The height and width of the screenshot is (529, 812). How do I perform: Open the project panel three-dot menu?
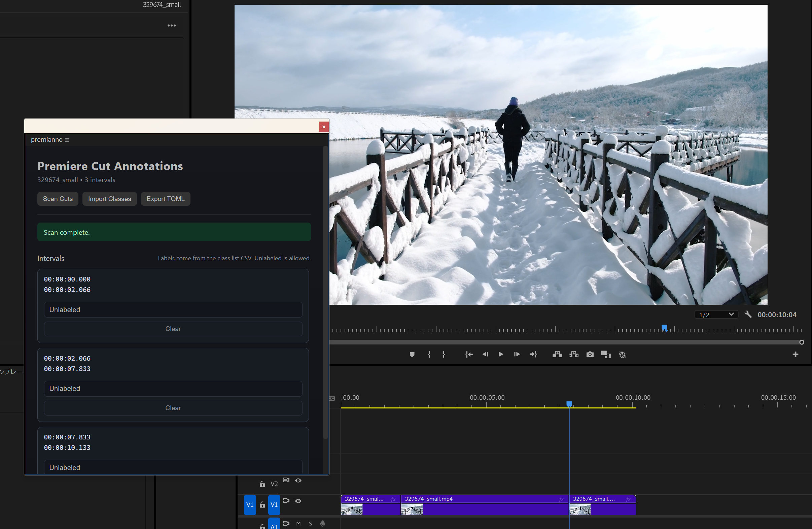(172, 26)
